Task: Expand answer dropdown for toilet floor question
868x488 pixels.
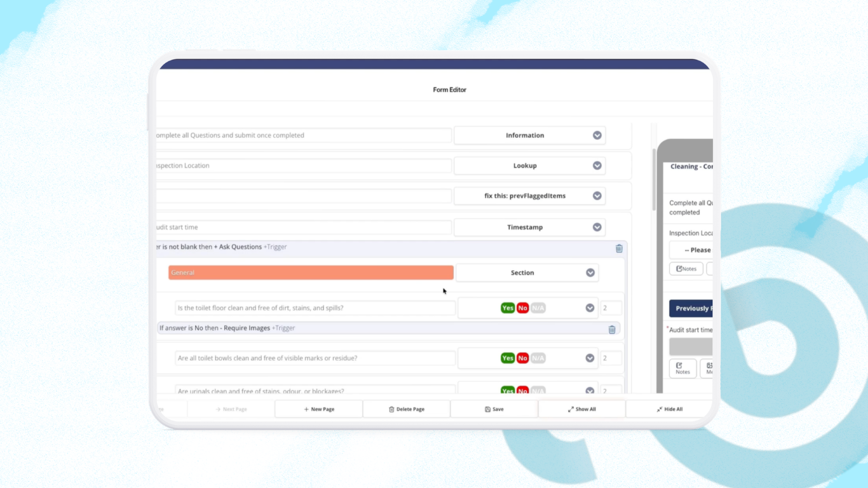Action: pyautogui.click(x=590, y=308)
